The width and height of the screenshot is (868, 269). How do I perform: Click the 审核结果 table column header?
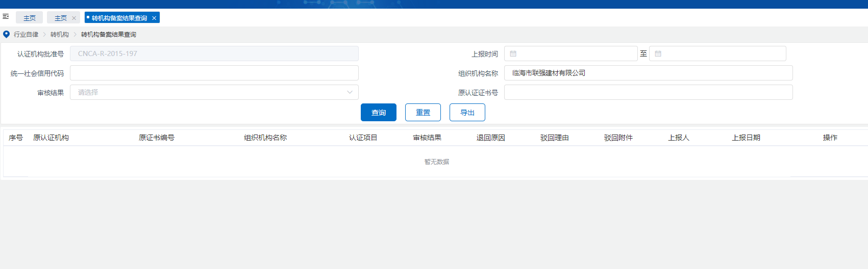pyautogui.click(x=427, y=138)
